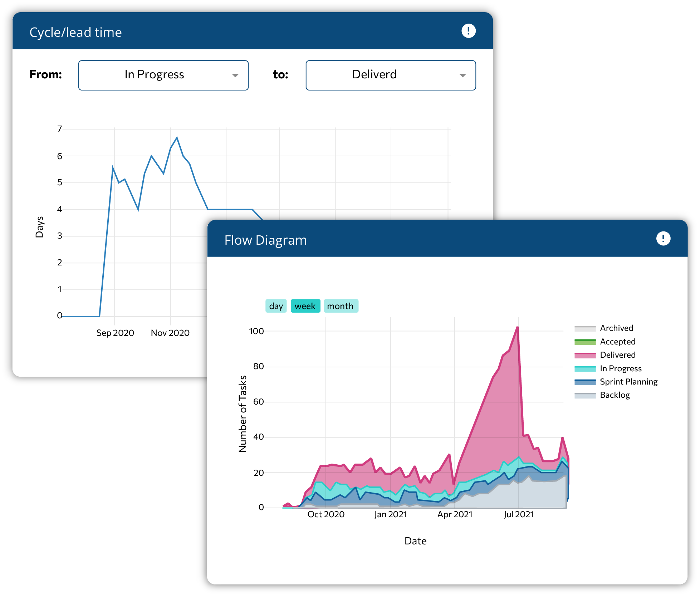Toggle Backlog series in legend

[x=602, y=395]
